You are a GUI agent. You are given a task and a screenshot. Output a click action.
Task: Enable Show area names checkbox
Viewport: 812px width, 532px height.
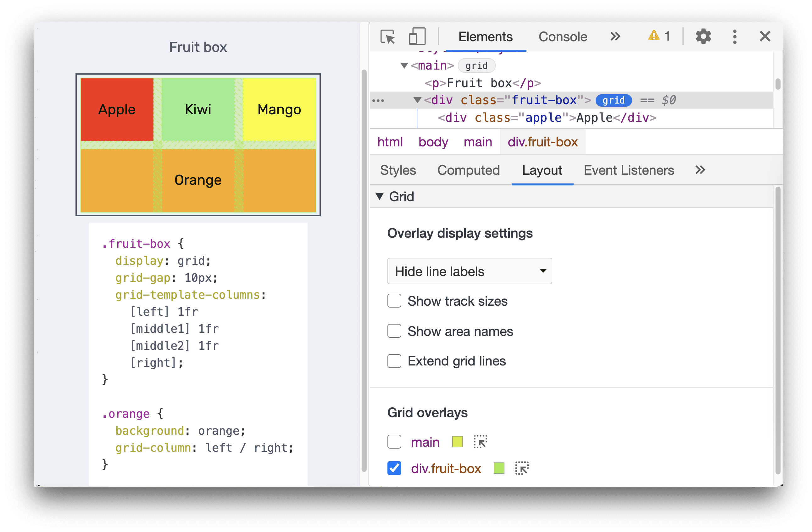click(x=394, y=331)
